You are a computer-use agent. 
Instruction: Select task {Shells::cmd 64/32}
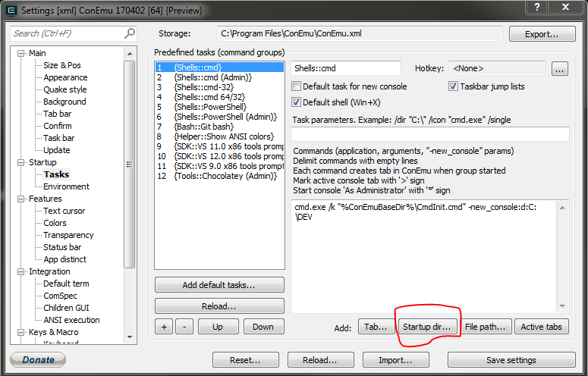[219, 97]
